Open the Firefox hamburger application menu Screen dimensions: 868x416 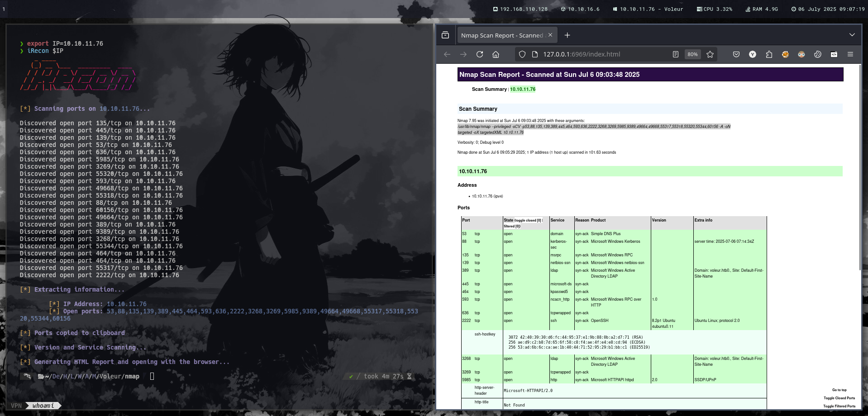[x=850, y=54]
